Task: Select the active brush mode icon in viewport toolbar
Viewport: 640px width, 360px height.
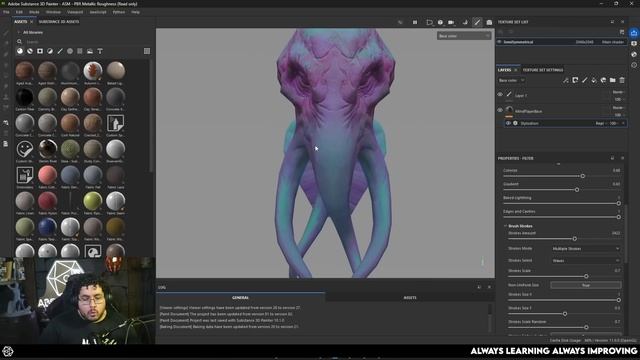Action: tap(477, 22)
